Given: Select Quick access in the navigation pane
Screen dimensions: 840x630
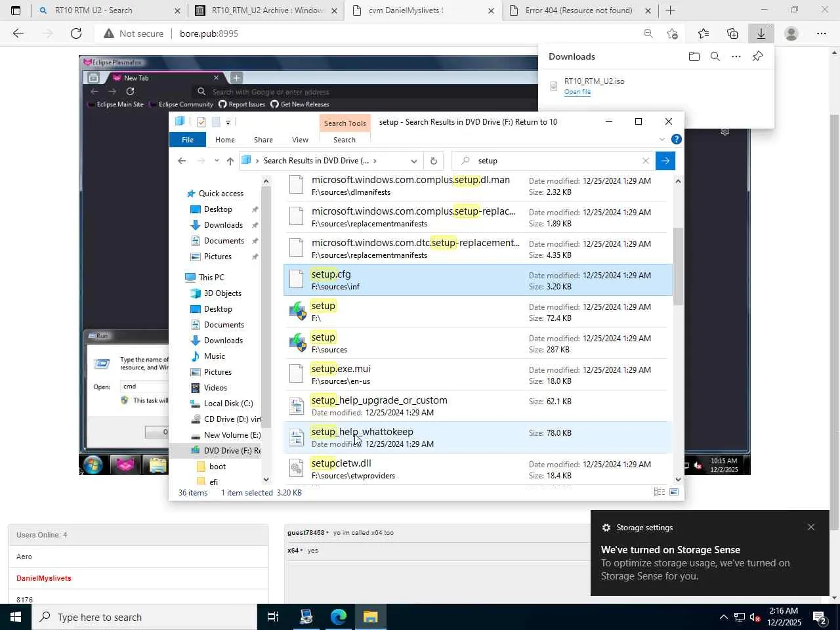Looking at the screenshot, I should 220,194.
